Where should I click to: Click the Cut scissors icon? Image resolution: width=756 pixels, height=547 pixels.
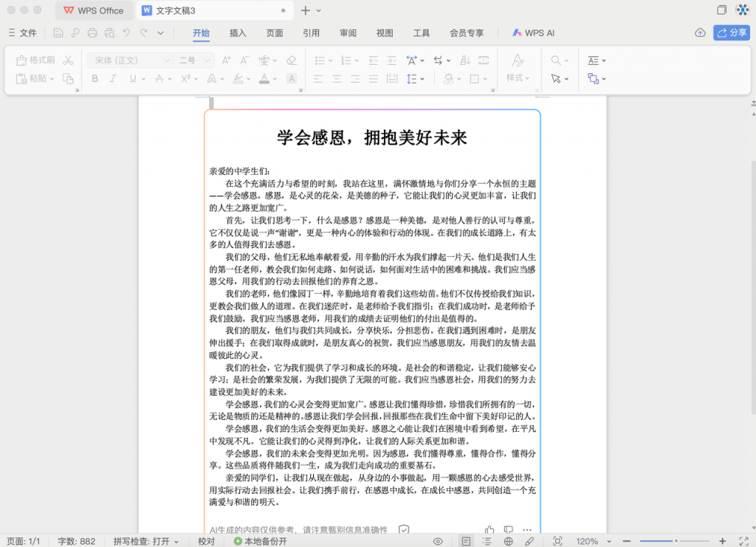[68, 61]
